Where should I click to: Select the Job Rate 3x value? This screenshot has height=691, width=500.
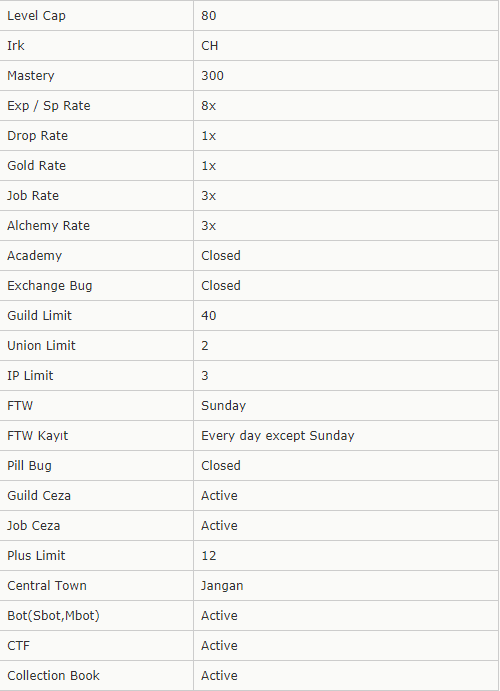(x=208, y=196)
